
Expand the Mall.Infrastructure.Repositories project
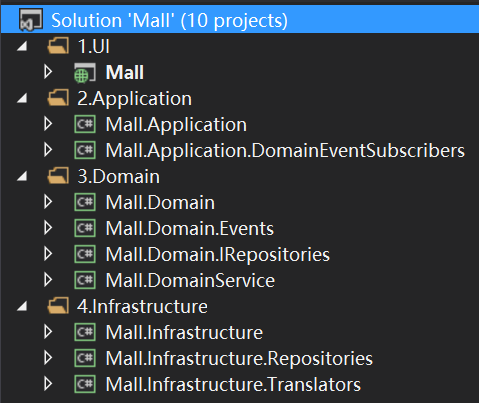pyautogui.click(x=48, y=358)
